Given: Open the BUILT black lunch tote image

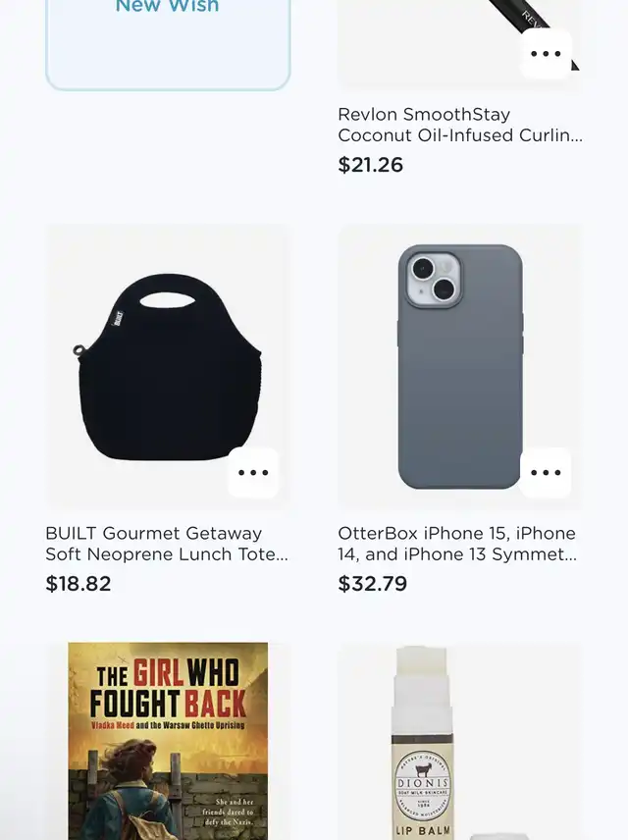Looking at the screenshot, I should pos(168,366).
